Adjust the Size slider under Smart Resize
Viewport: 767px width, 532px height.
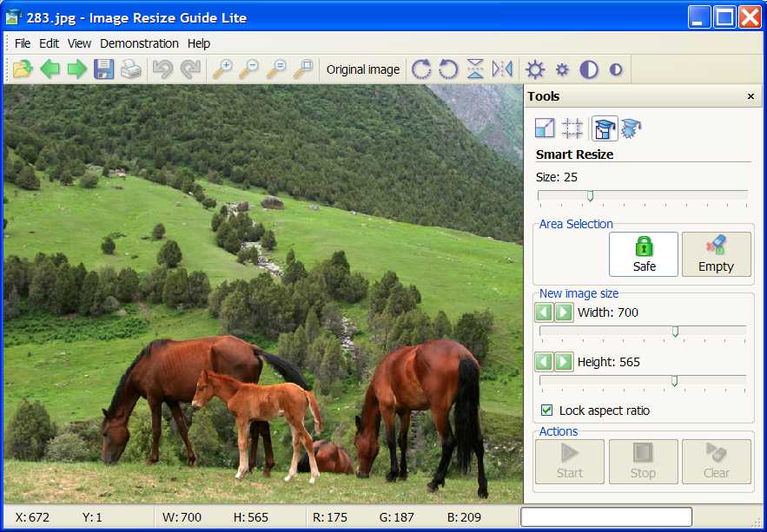tap(591, 196)
